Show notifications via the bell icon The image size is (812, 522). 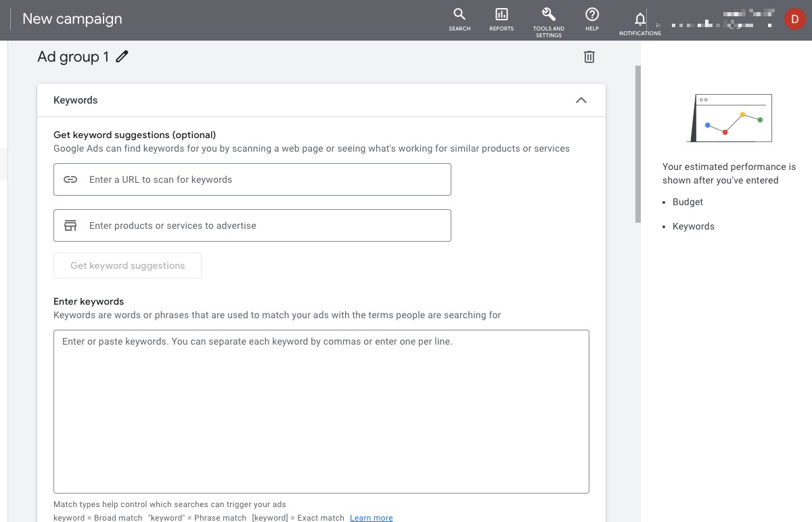tap(639, 21)
